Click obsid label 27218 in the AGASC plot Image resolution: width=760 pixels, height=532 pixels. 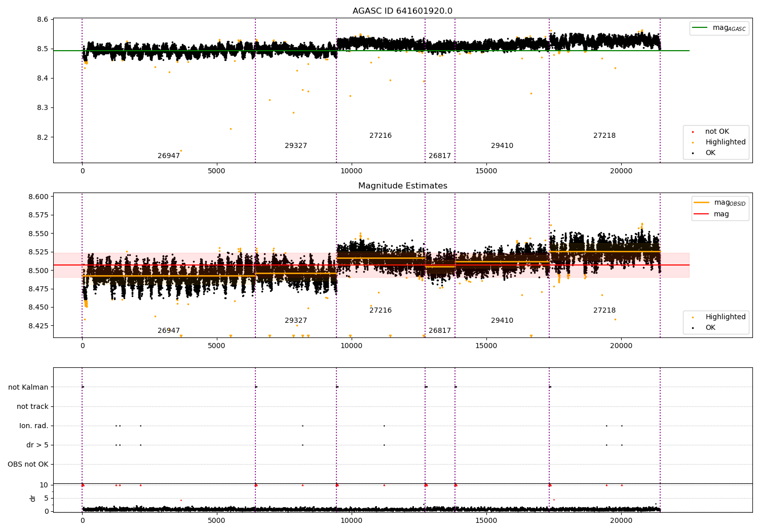point(604,136)
